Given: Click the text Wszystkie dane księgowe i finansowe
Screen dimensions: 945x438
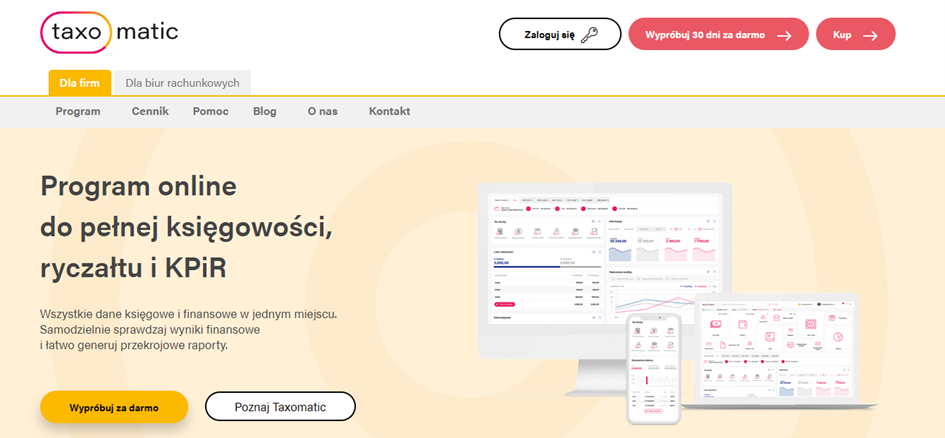Looking at the screenshot, I should (189, 330).
